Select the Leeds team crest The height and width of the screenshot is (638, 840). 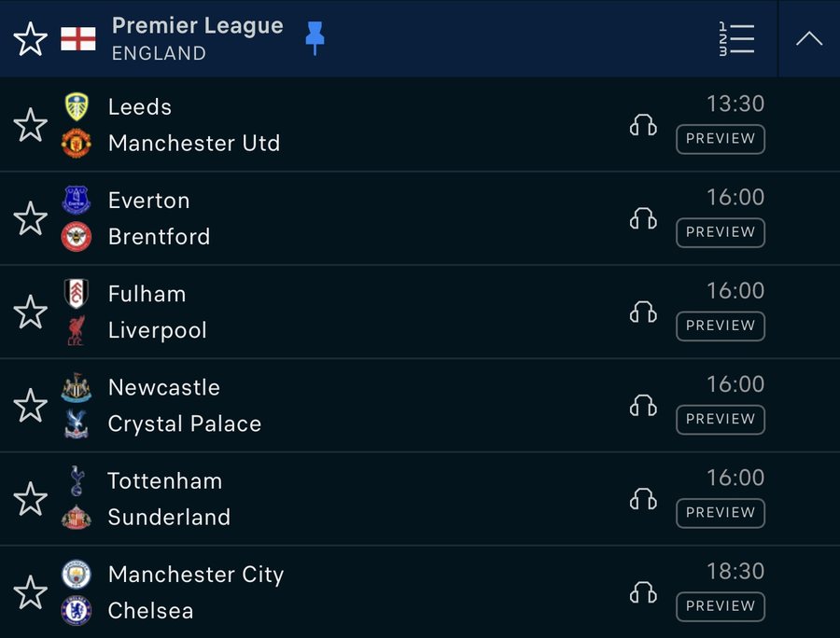click(x=77, y=105)
